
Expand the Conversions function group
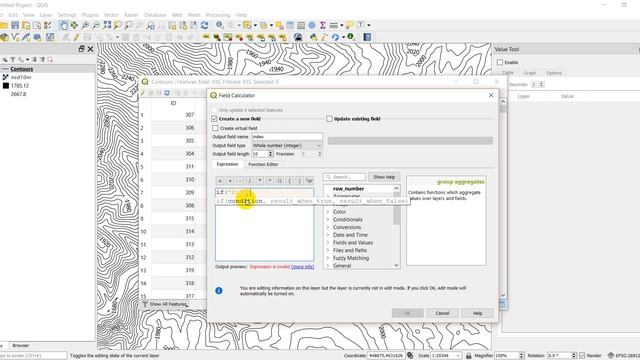tap(328, 227)
